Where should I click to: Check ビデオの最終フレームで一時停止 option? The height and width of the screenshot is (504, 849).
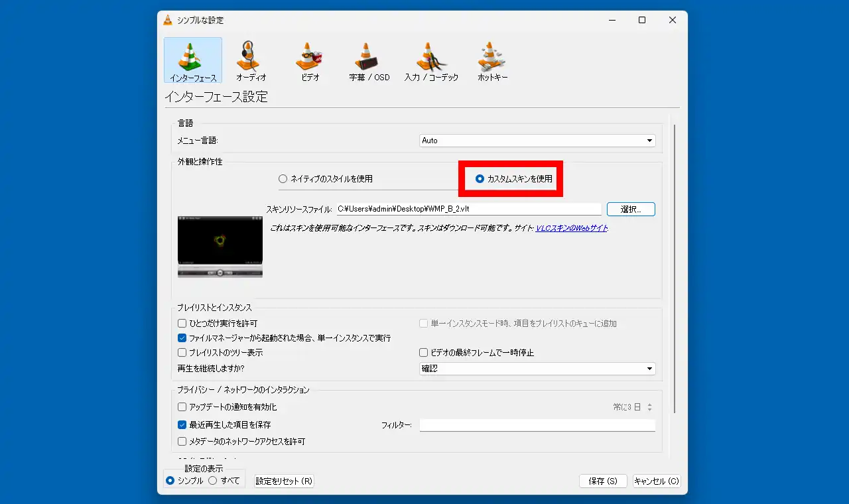point(424,353)
